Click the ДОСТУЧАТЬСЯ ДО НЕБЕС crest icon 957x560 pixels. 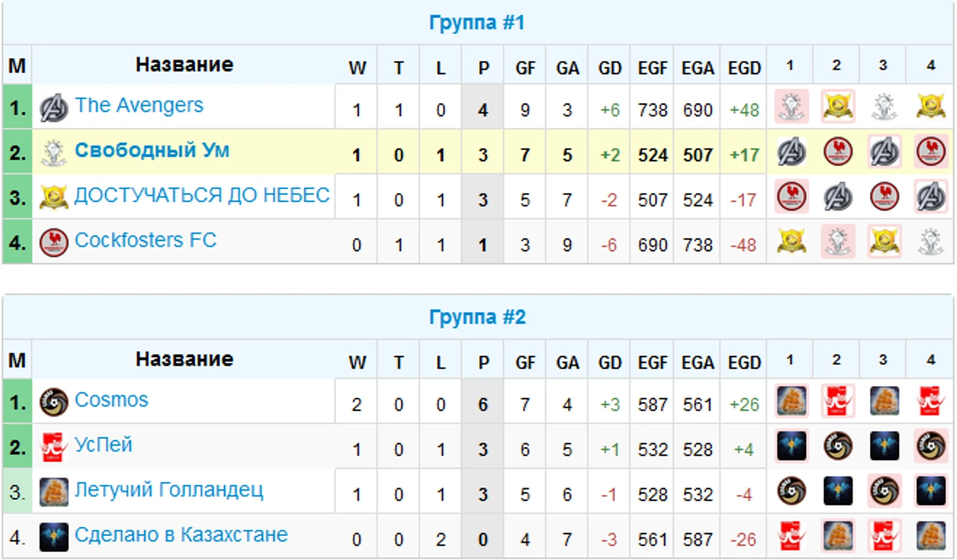tap(54, 196)
